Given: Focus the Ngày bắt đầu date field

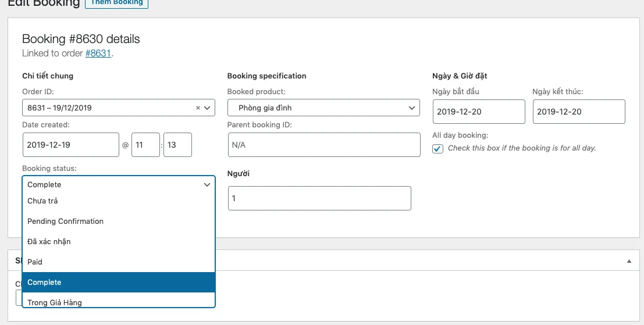Looking at the screenshot, I should point(479,112).
